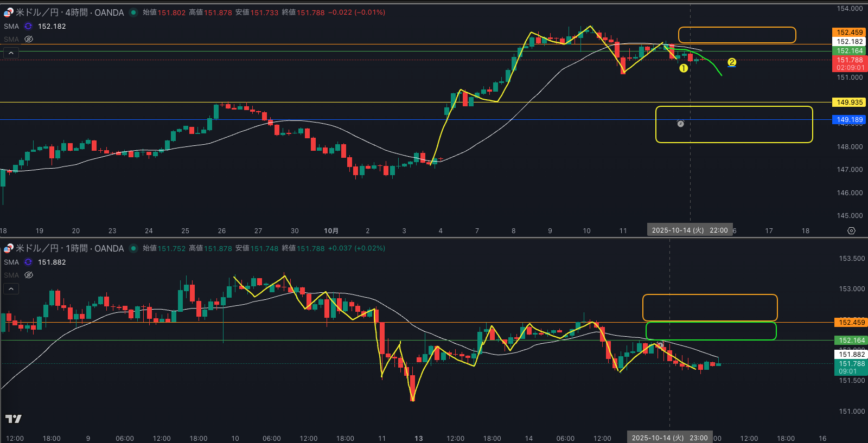868x443 pixels.
Task: Open chart settings gear on 4-hour time axis
Action: tap(851, 231)
